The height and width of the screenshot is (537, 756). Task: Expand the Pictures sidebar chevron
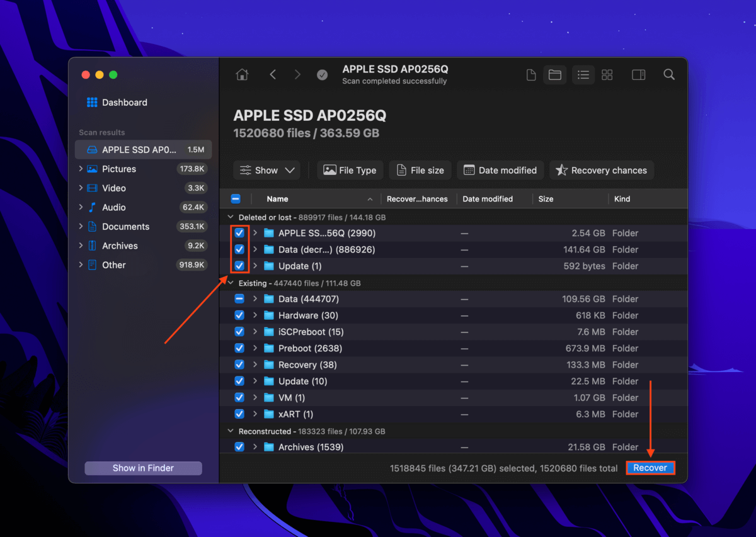81,169
